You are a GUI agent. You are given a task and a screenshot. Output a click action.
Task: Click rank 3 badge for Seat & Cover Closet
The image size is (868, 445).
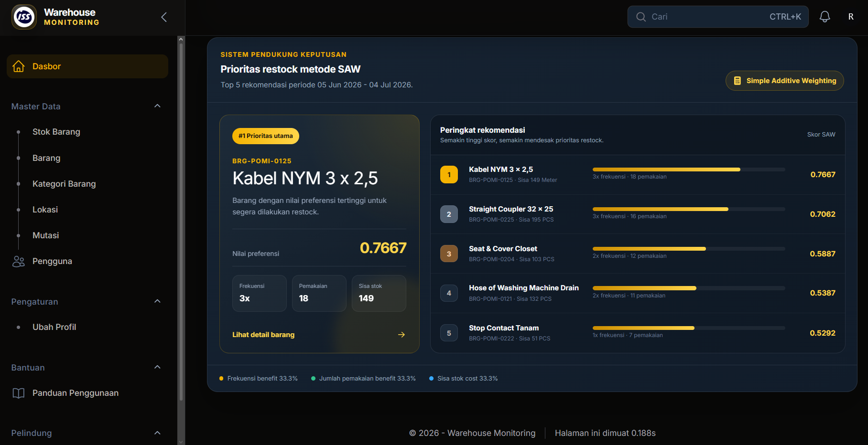pyautogui.click(x=449, y=254)
